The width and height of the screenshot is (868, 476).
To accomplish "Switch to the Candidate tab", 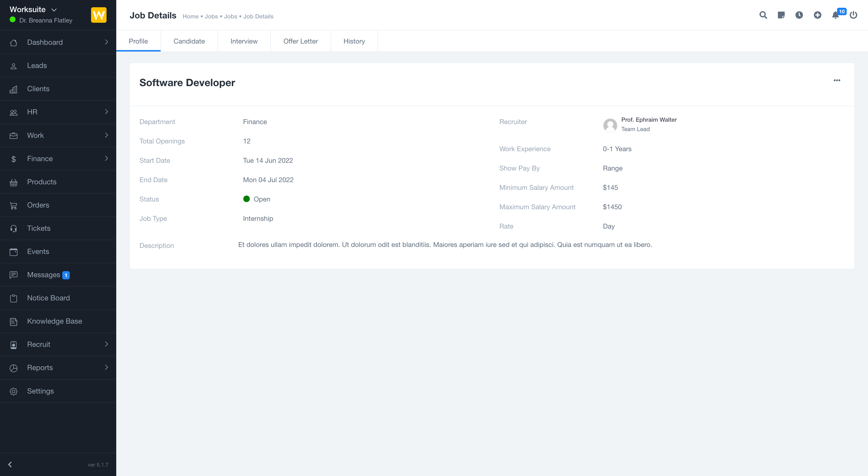I will click(x=189, y=41).
